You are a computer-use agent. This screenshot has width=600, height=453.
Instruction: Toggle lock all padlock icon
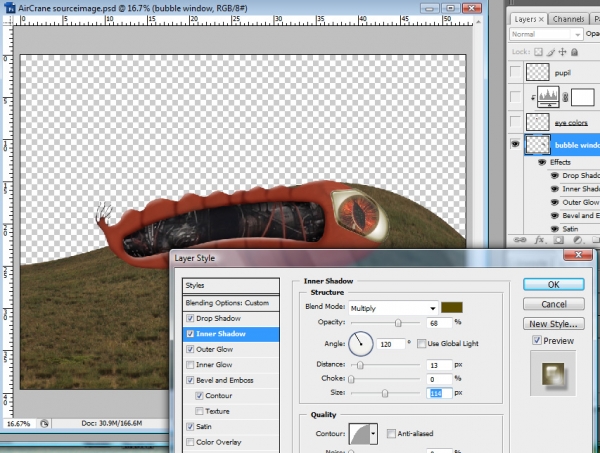[x=574, y=52]
